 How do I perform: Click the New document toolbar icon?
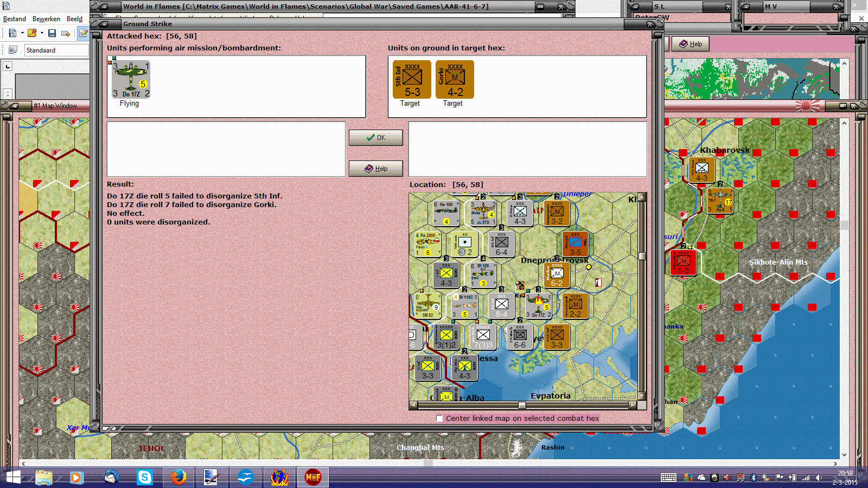click(x=12, y=33)
